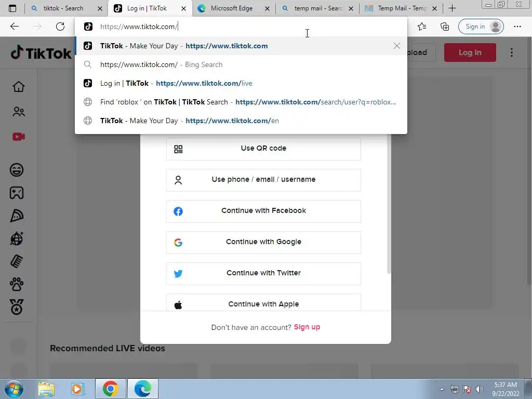Open Windows Start button

click(14, 389)
